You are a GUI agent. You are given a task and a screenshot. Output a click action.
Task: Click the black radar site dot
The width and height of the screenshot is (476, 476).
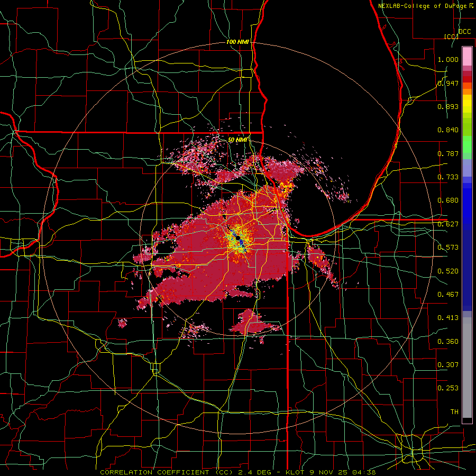pyautogui.click(x=238, y=237)
